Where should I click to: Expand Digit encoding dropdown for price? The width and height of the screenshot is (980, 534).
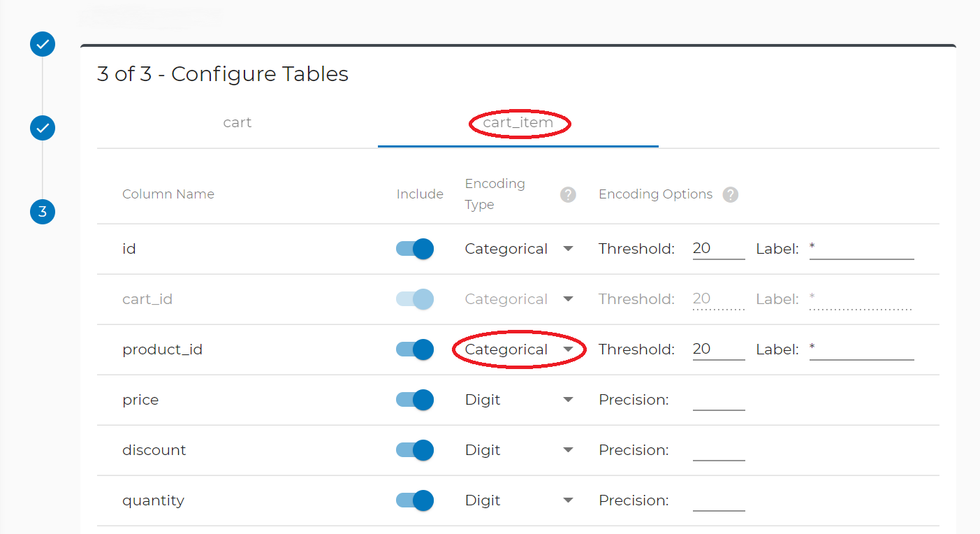point(520,400)
